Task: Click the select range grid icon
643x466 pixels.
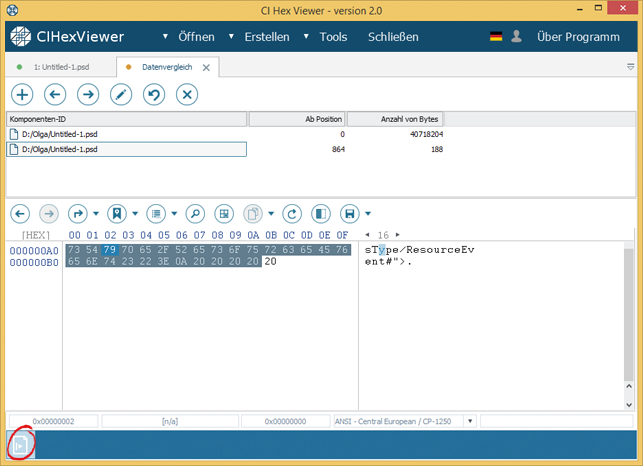Action: (x=224, y=214)
